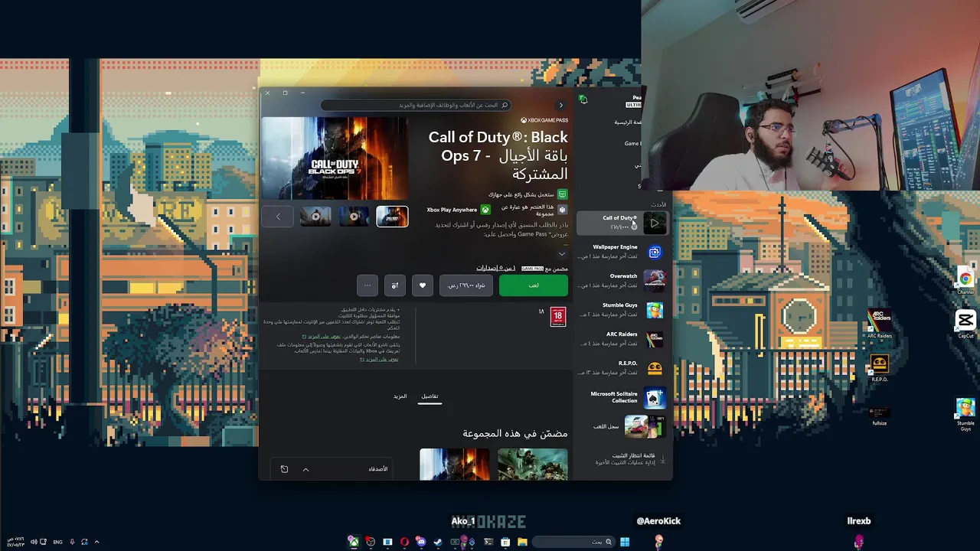
Task: Open Stumble Guys in recent sidebar list
Action: (621, 310)
